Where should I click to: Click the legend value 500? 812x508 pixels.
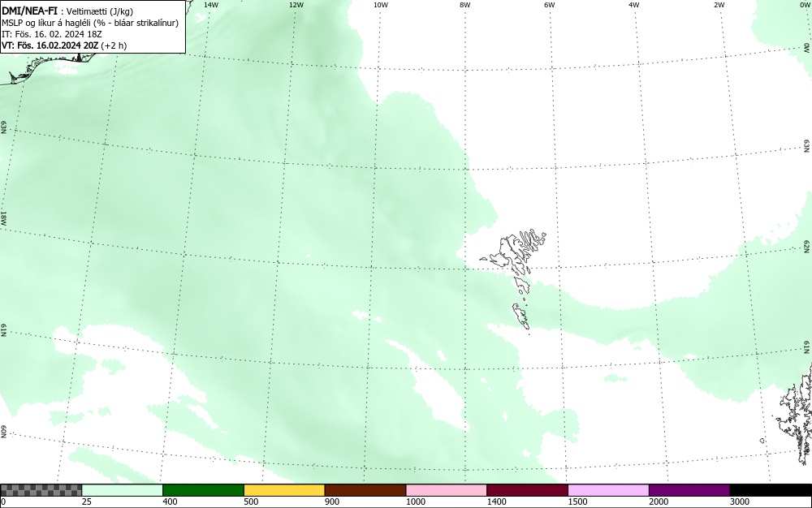pos(251,502)
